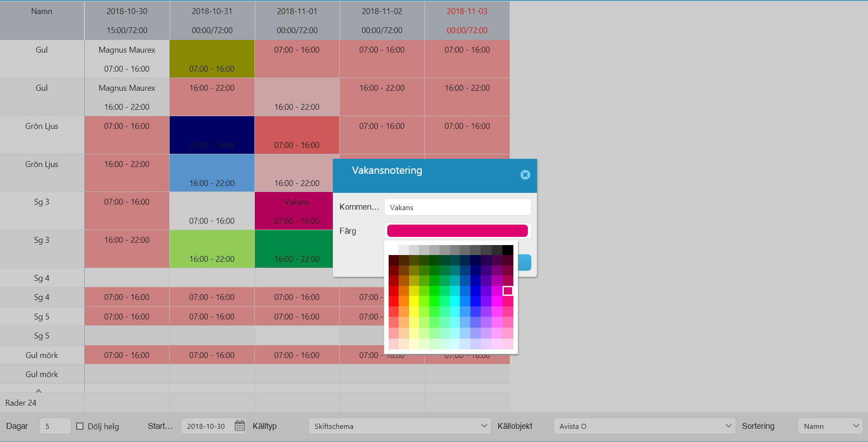This screenshot has width=868, height=442.
Task: Click the 2018-11-01 column header
Action: (297, 20)
